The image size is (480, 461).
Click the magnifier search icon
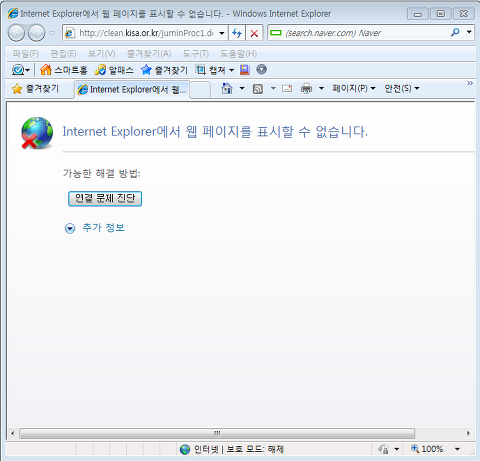click(x=455, y=32)
